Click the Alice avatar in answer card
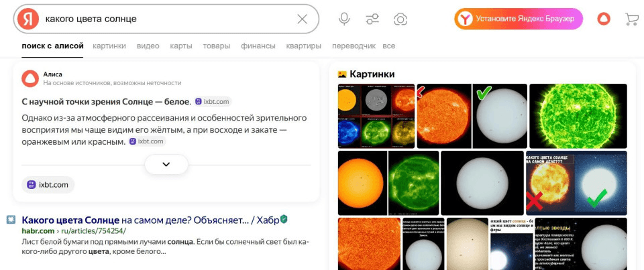The image size is (644, 270). [30, 78]
